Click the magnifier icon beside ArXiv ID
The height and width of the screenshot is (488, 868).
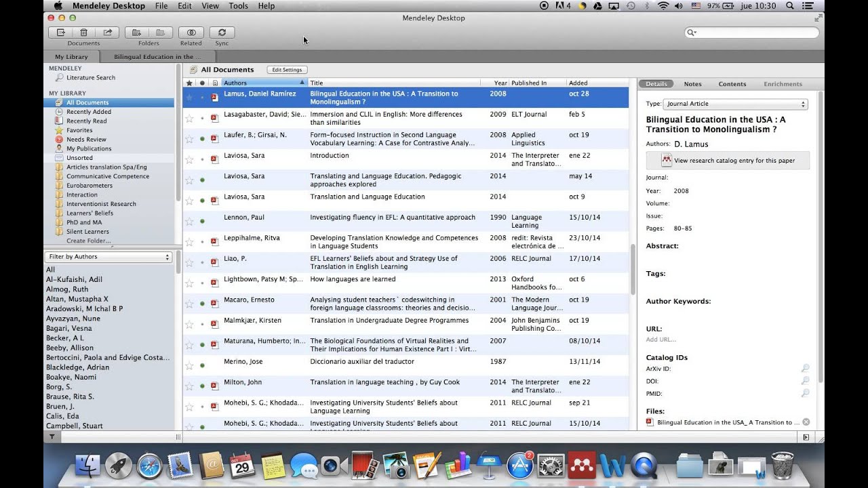(x=805, y=369)
